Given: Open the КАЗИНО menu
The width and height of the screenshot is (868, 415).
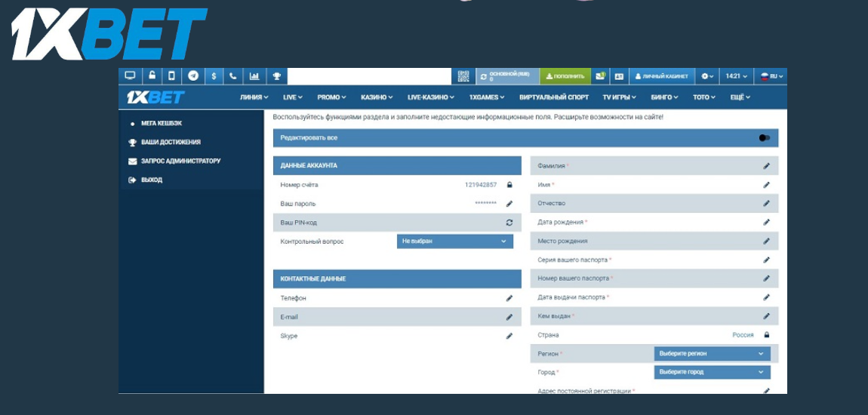Looking at the screenshot, I should [x=377, y=97].
